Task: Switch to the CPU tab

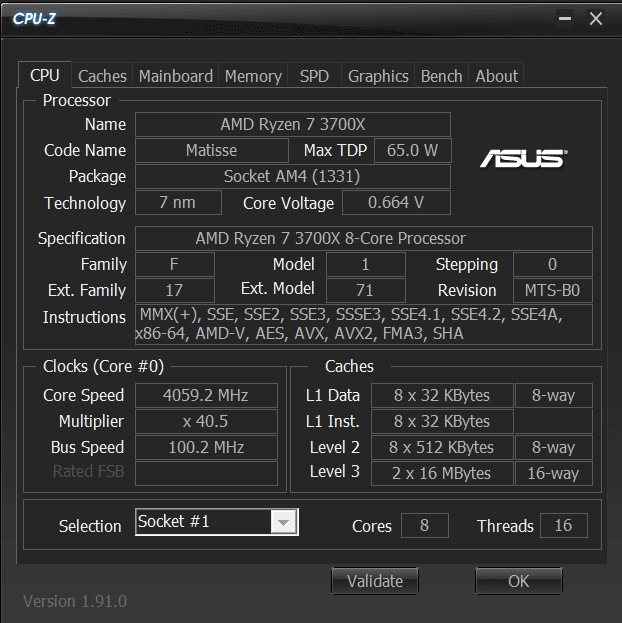Action: pos(45,75)
